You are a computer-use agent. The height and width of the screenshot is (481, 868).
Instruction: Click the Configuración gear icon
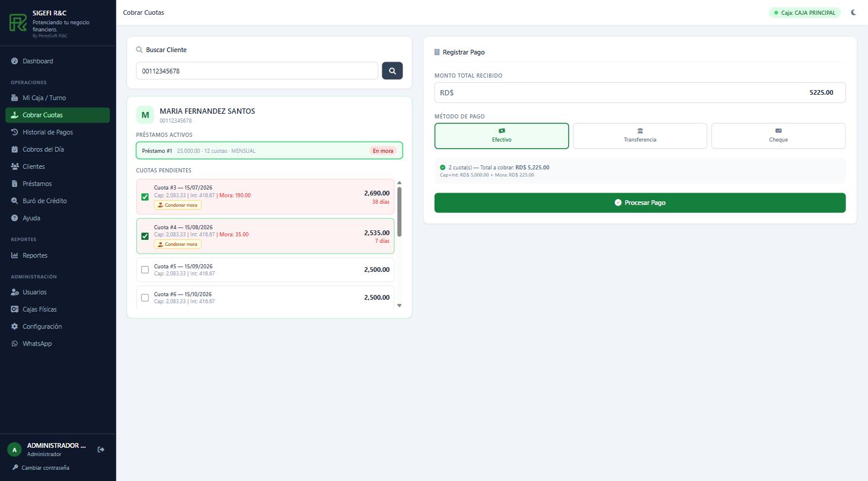pyautogui.click(x=15, y=326)
